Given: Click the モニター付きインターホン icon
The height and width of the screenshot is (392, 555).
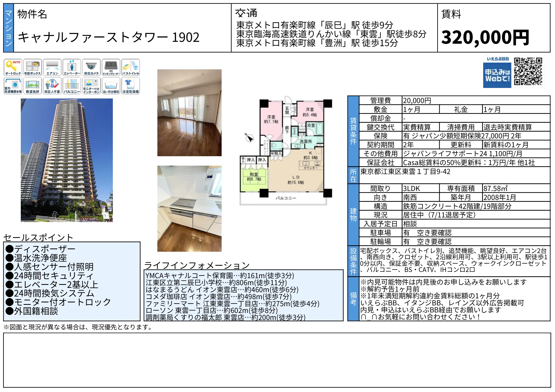Looking at the screenshot, I should tap(91, 86).
